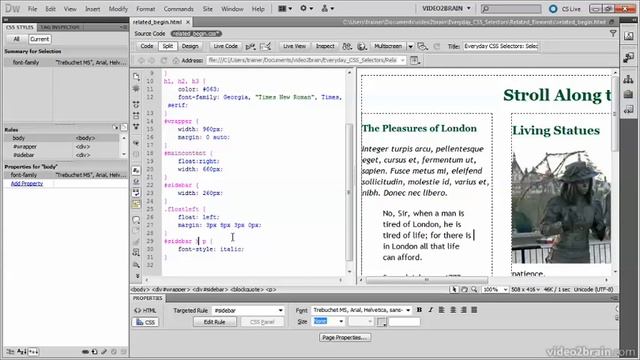The width and height of the screenshot is (640, 360).
Task: Open the Address history dropdown arrow
Action: (402, 60)
